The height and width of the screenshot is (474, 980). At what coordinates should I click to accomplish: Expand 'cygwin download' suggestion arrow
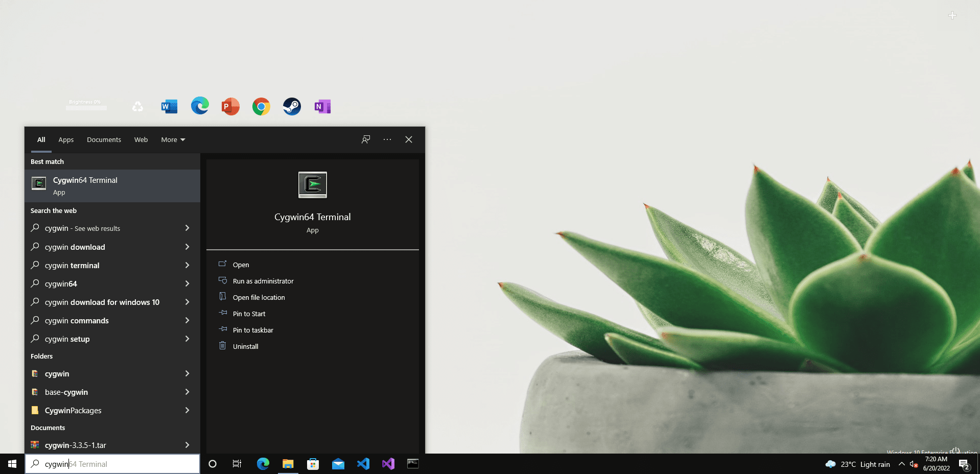(x=187, y=247)
